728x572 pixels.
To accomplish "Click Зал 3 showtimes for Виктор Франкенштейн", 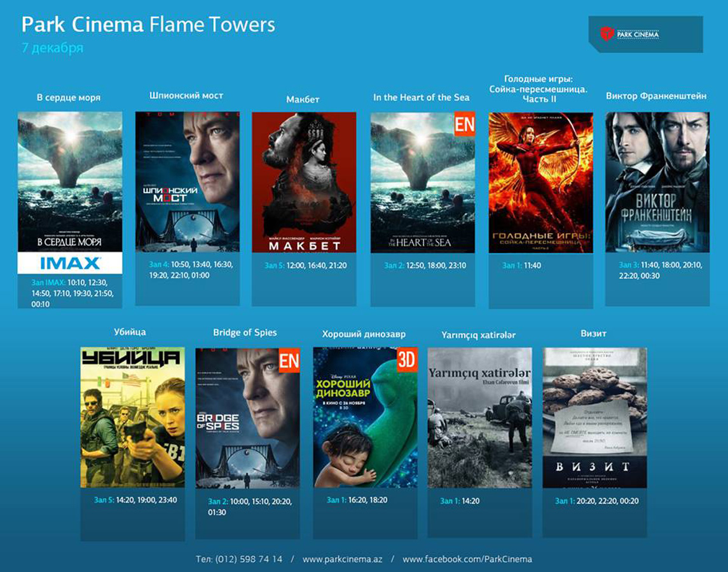I will click(x=661, y=270).
